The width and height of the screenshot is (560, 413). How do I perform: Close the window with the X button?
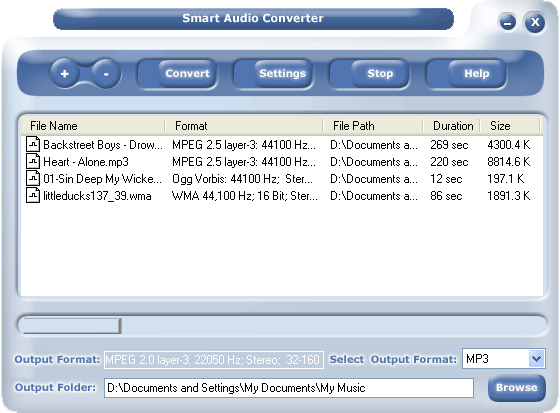(535, 22)
